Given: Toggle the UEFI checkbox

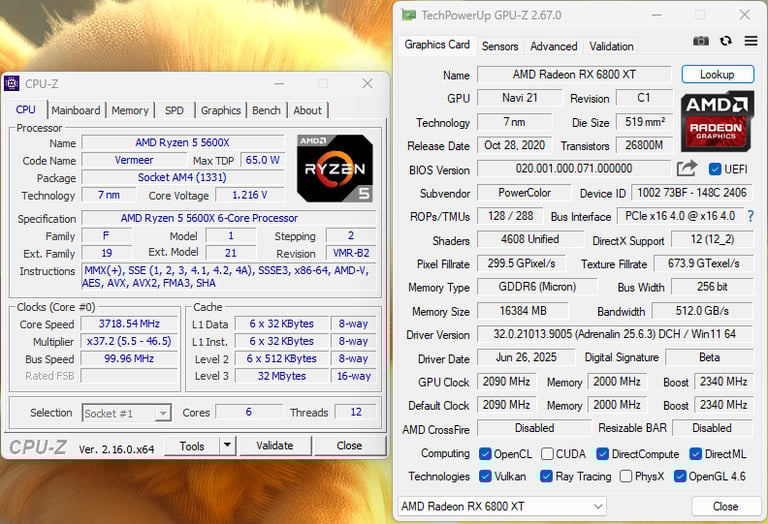Looking at the screenshot, I should point(715,169).
